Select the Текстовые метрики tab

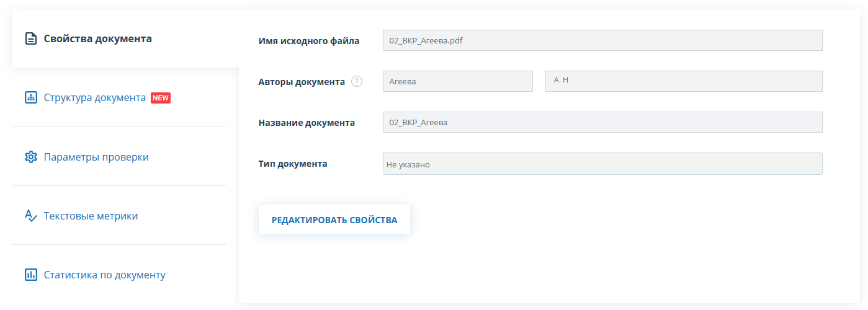(91, 216)
